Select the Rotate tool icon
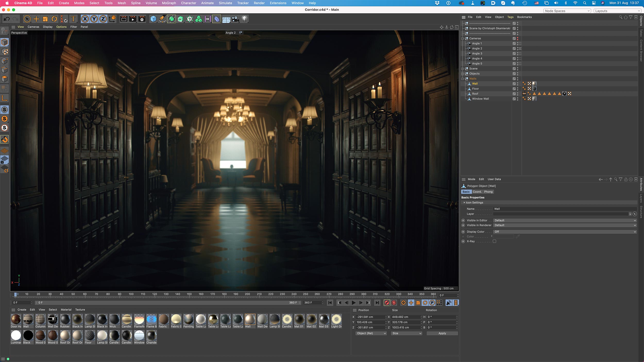This screenshot has height=362, width=644. [54, 19]
